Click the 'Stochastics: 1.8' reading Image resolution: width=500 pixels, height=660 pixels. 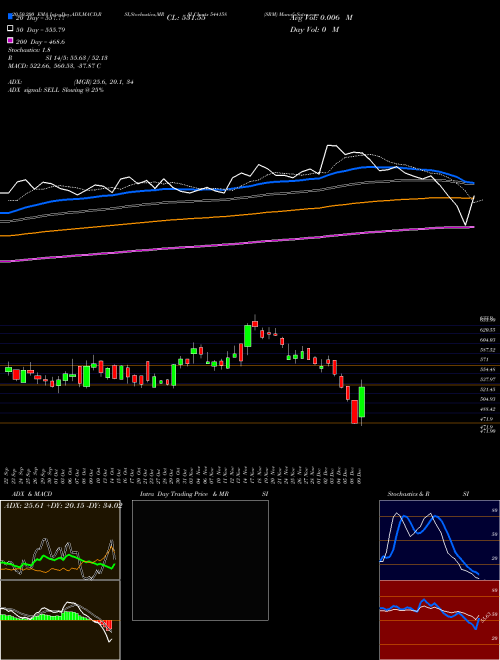[29, 50]
